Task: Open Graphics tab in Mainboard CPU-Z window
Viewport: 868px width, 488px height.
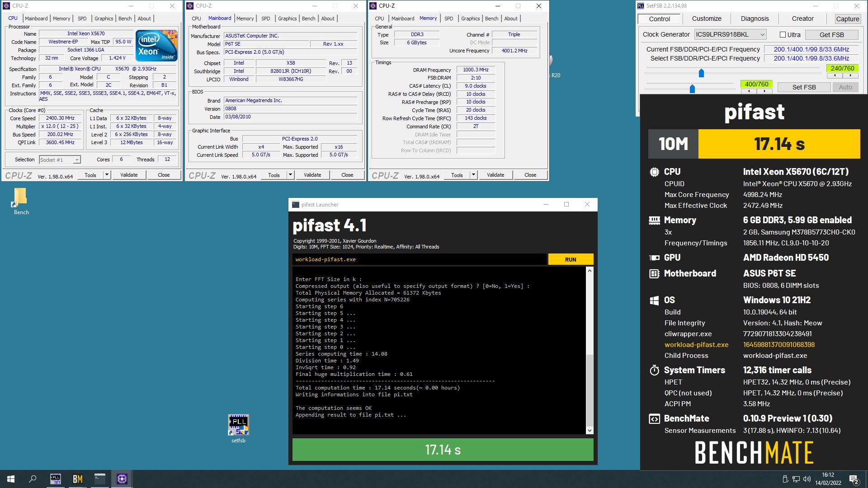Action: [287, 19]
